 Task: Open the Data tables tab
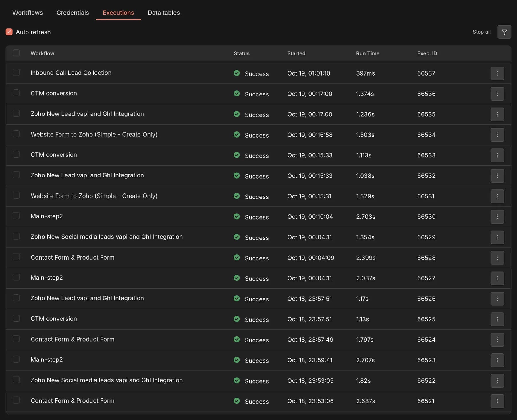pos(164,13)
